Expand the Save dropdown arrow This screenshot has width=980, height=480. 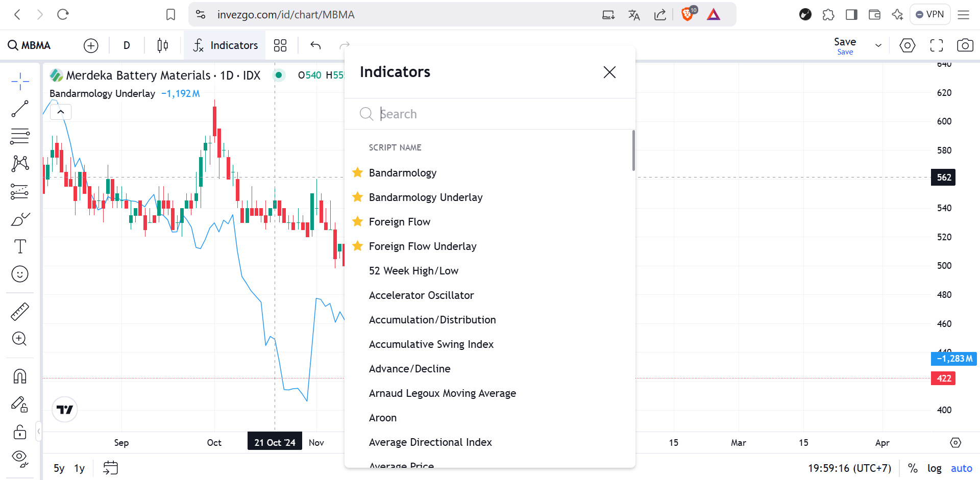click(878, 45)
